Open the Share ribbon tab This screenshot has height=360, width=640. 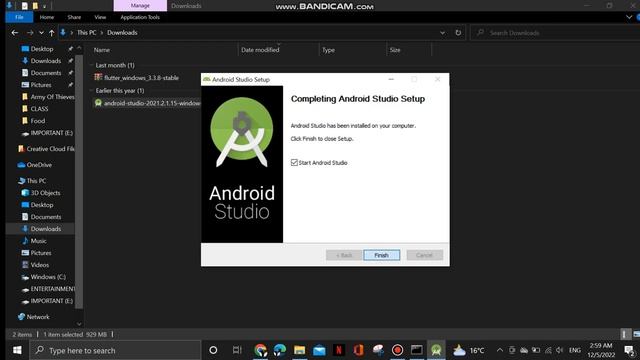74,17
